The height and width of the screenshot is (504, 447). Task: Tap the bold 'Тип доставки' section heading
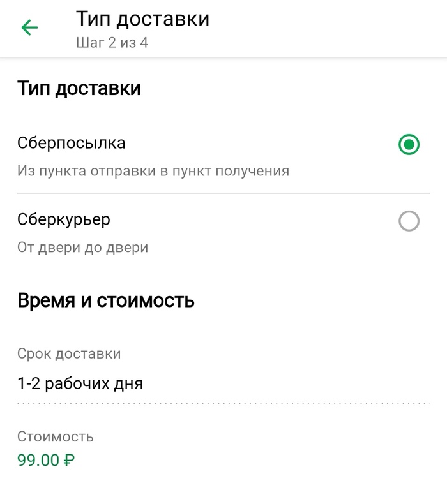[x=79, y=88]
